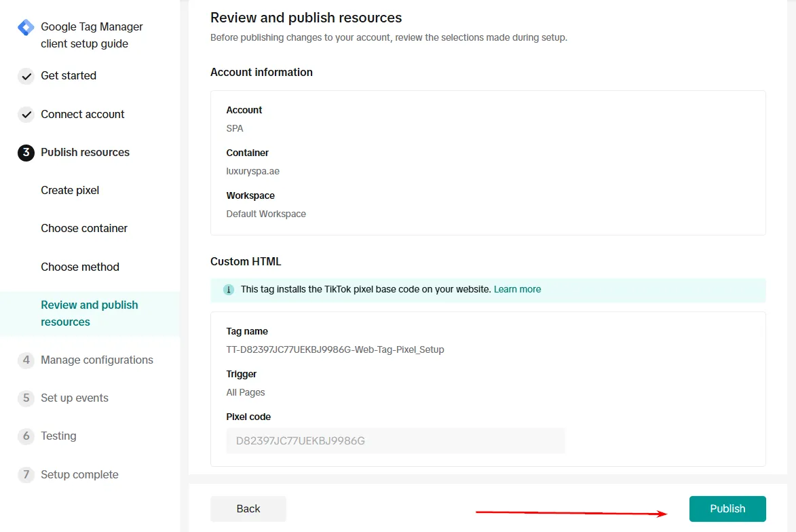Click the Account label above SPA

point(244,110)
